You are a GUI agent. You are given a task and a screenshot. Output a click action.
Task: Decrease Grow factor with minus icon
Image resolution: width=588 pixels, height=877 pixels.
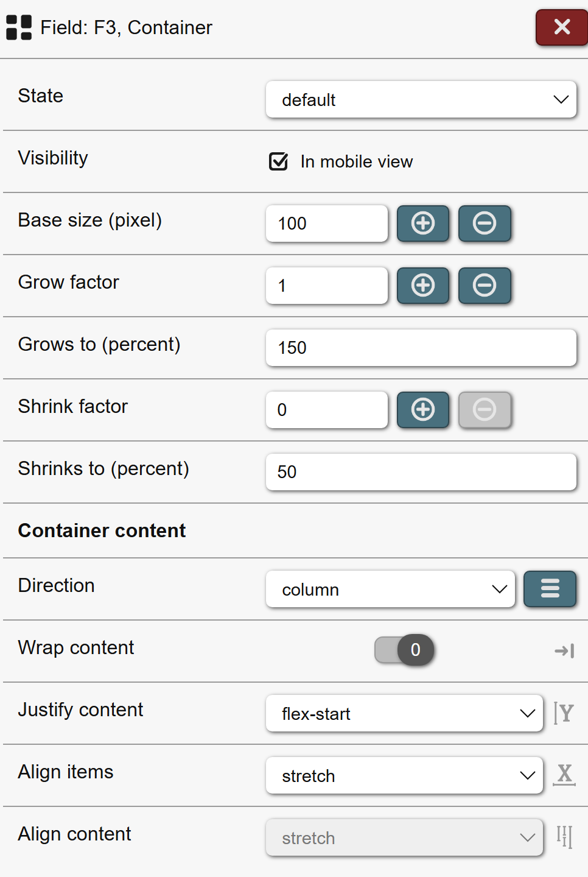tap(485, 286)
